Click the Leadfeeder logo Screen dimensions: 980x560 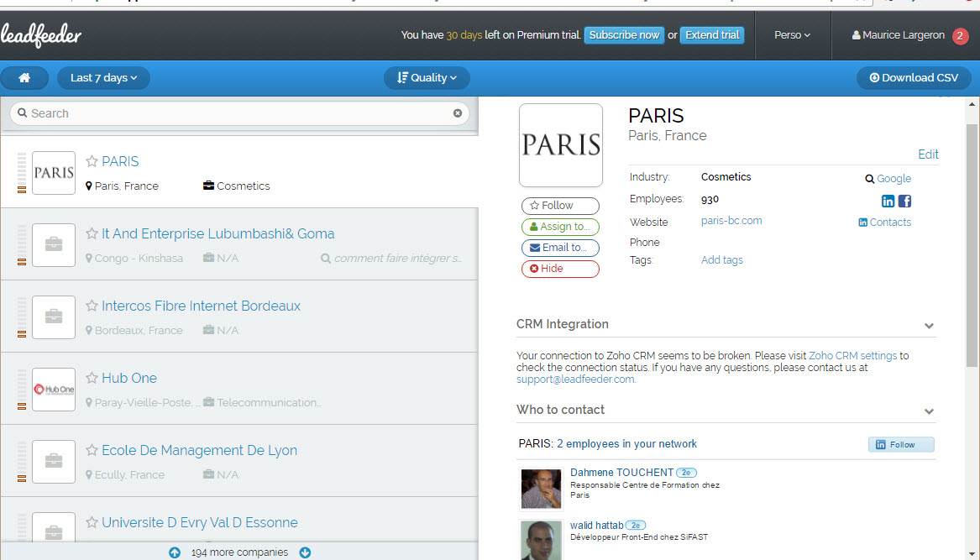click(x=41, y=35)
